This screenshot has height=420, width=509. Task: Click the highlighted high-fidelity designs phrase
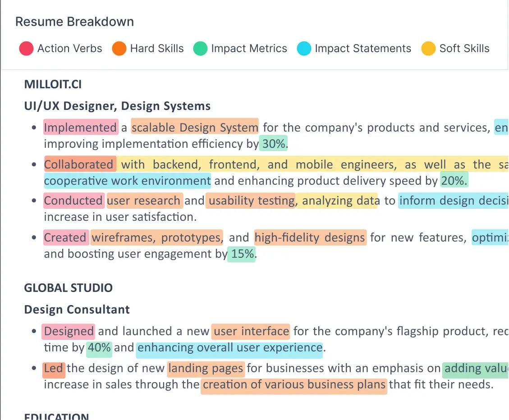tap(310, 237)
